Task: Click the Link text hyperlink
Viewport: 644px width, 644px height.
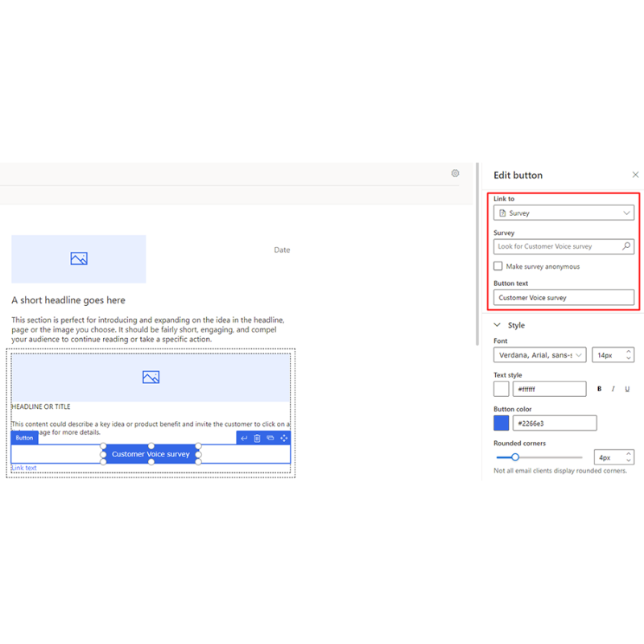Action: coord(24,468)
